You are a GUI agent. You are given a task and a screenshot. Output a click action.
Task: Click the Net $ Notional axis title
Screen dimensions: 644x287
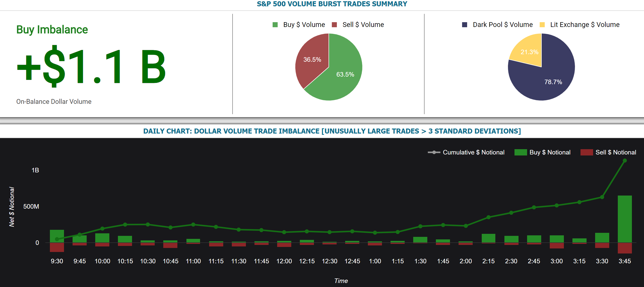pyautogui.click(x=12, y=207)
